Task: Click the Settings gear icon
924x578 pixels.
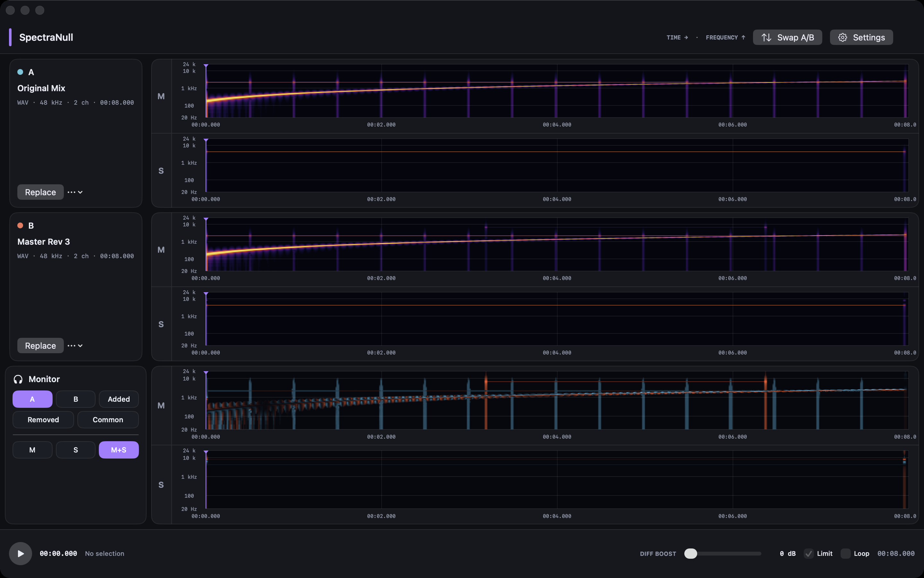Action: pos(843,38)
